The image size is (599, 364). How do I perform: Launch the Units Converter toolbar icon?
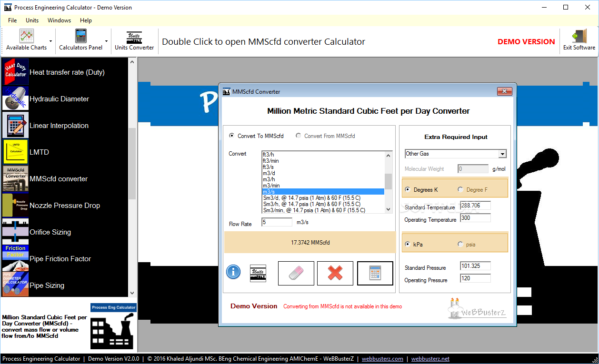coord(134,37)
